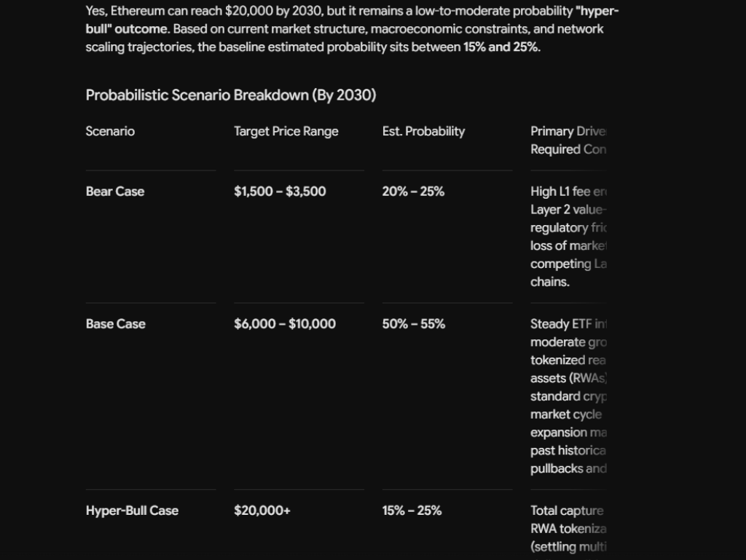746x560 pixels.
Task: Select the '$20,000+' target price cell
Action: coord(262,510)
